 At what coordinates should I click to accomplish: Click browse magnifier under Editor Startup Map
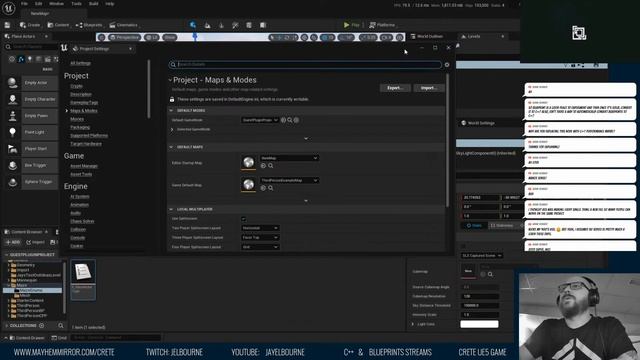click(x=271, y=166)
